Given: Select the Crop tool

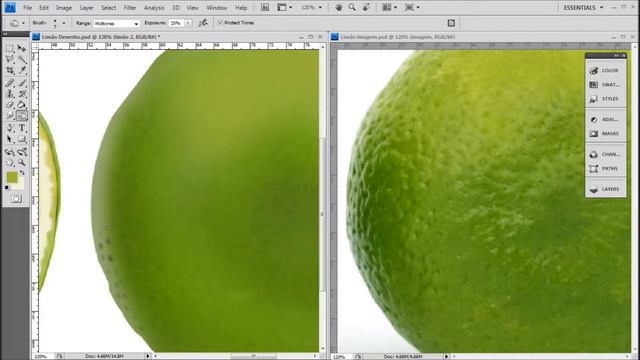Looking at the screenshot, I should [10, 71].
